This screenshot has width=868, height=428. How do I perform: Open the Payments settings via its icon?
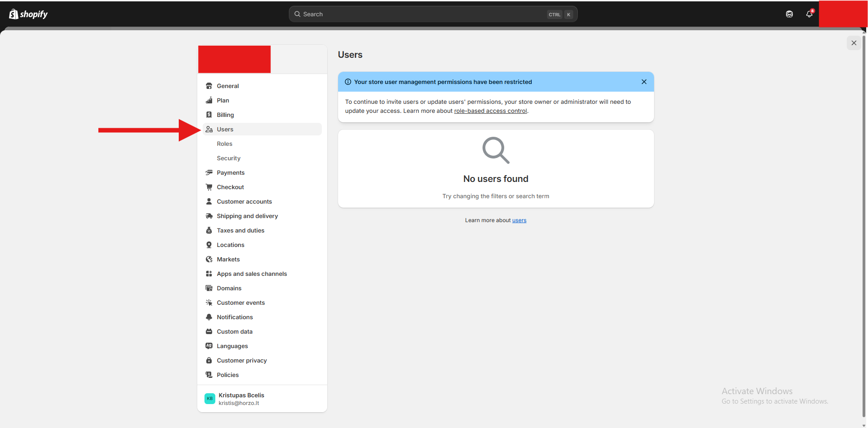pyautogui.click(x=209, y=172)
